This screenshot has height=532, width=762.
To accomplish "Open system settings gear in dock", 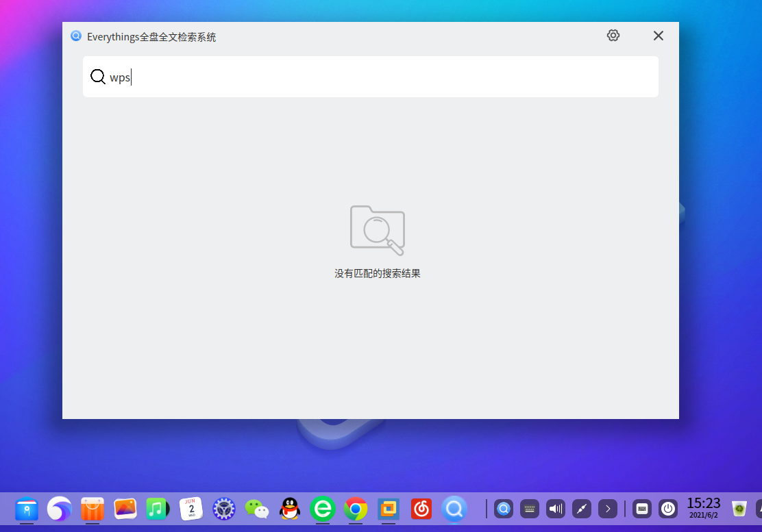I will 224,509.
